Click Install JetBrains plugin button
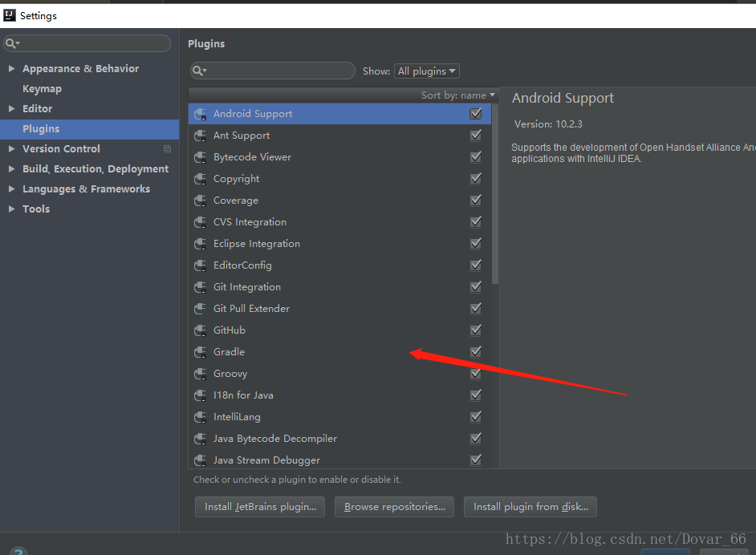756x555 pixels. coord(260,507)
